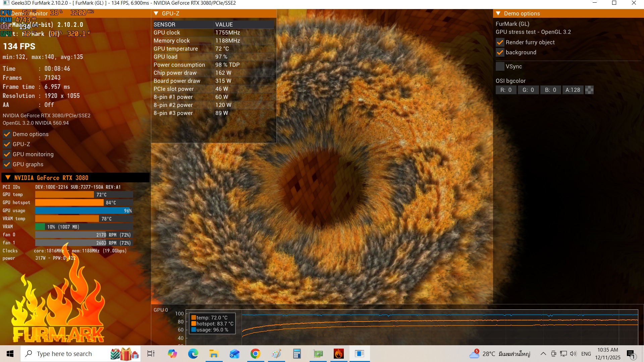Open the Calculator taskbar icon
644x362 pixels.
click(x=297, y=354)
